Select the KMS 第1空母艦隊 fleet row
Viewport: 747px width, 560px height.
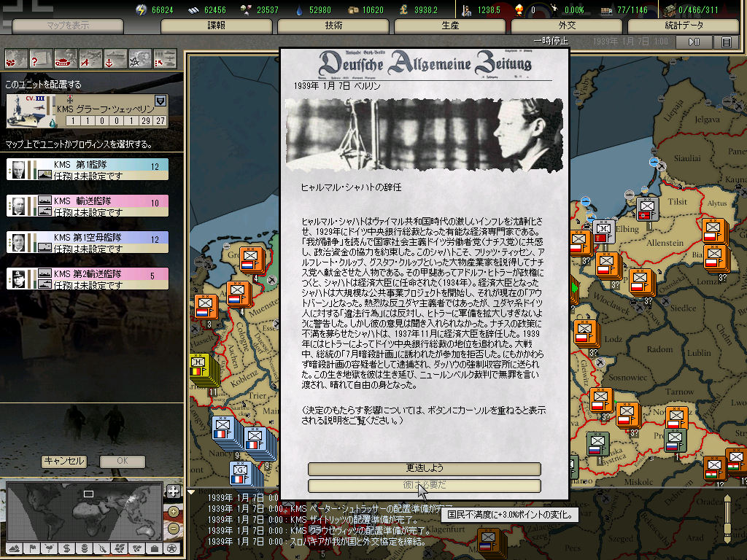coord(88,242)
